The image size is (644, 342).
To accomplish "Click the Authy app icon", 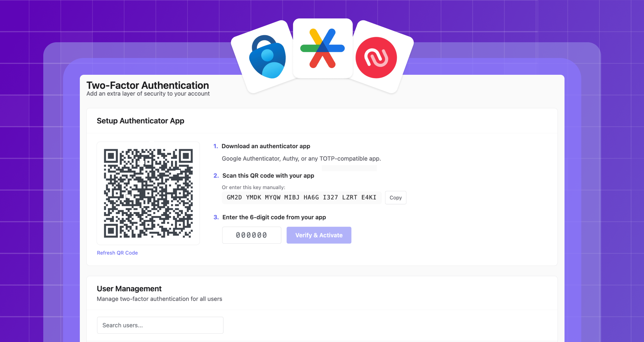I will pyautogui.click(x=376, y=57).
